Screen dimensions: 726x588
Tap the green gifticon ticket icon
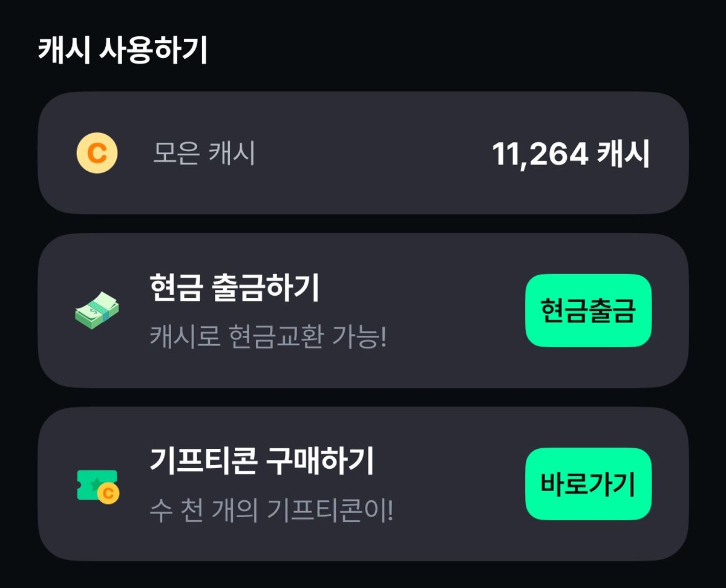96,485
